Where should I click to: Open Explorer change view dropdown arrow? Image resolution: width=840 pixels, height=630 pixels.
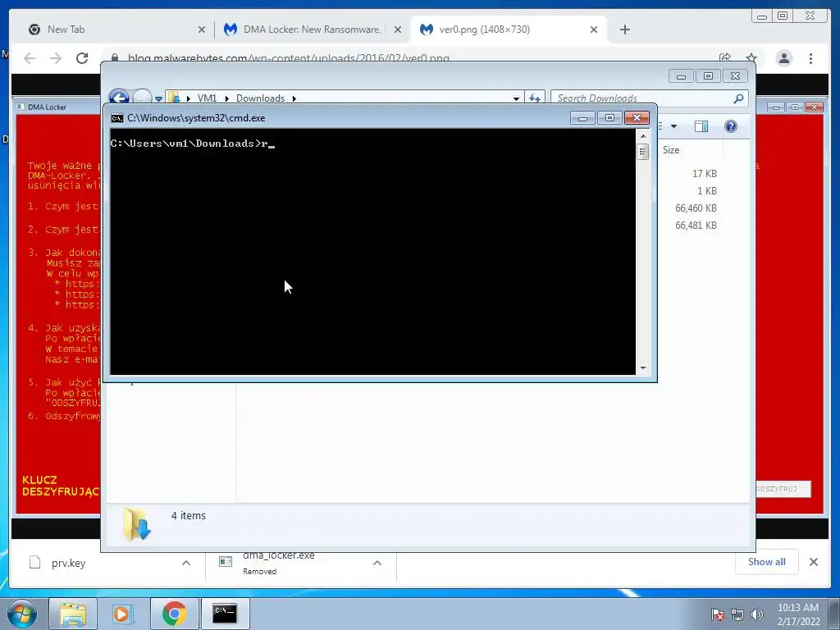674,126
